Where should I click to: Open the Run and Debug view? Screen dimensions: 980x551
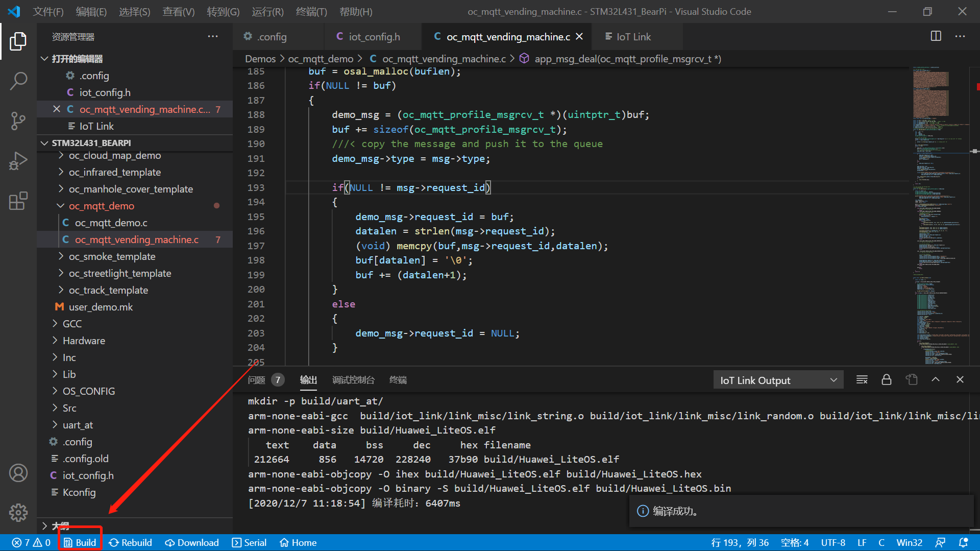18,161
